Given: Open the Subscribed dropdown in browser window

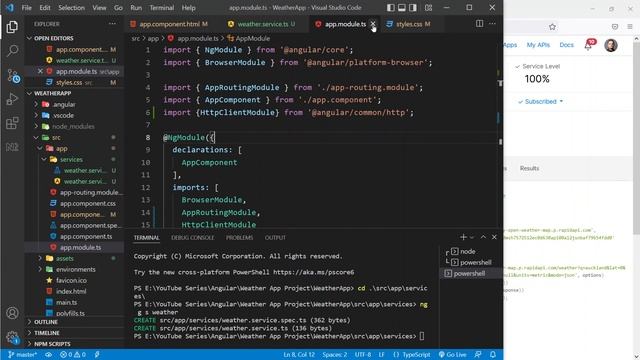Looking at the screenshot, I should (541, 101).
